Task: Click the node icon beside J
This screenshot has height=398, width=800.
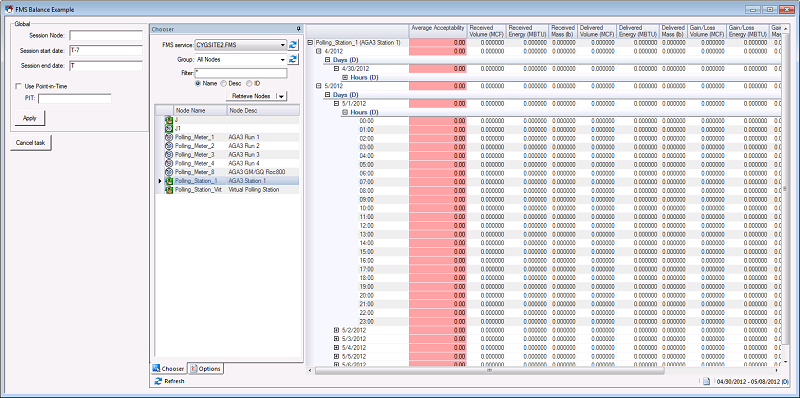Action: 169,119
